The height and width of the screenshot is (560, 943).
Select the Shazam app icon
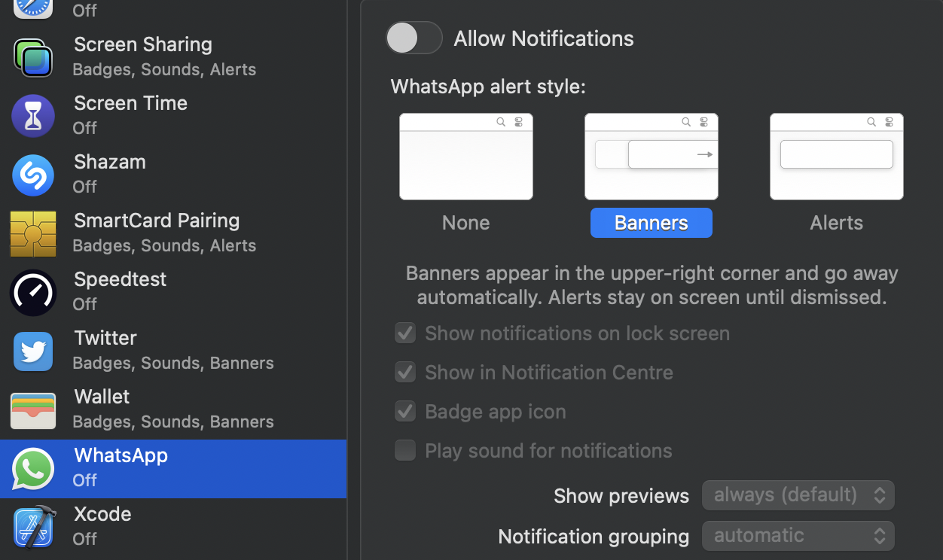pyautogui.click(x=33, y=175)
